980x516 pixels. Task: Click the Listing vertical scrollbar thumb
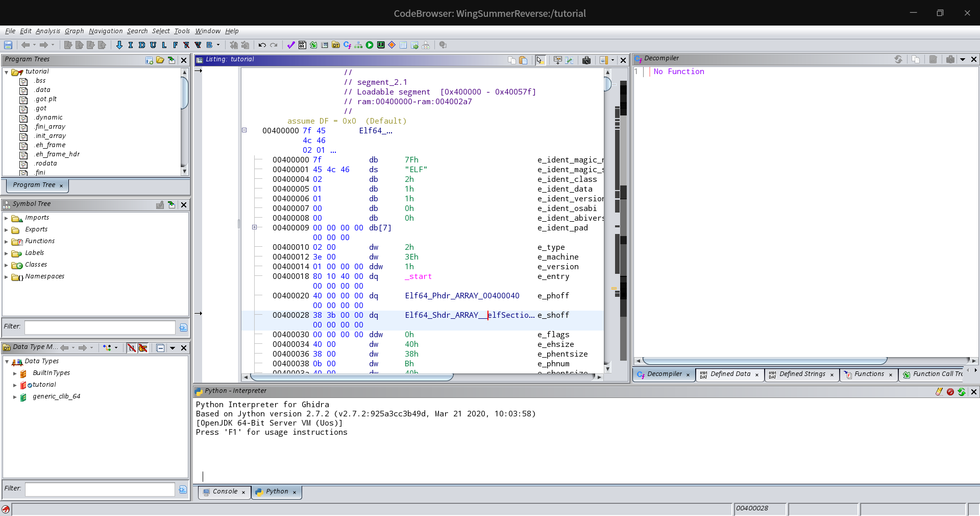607,83
